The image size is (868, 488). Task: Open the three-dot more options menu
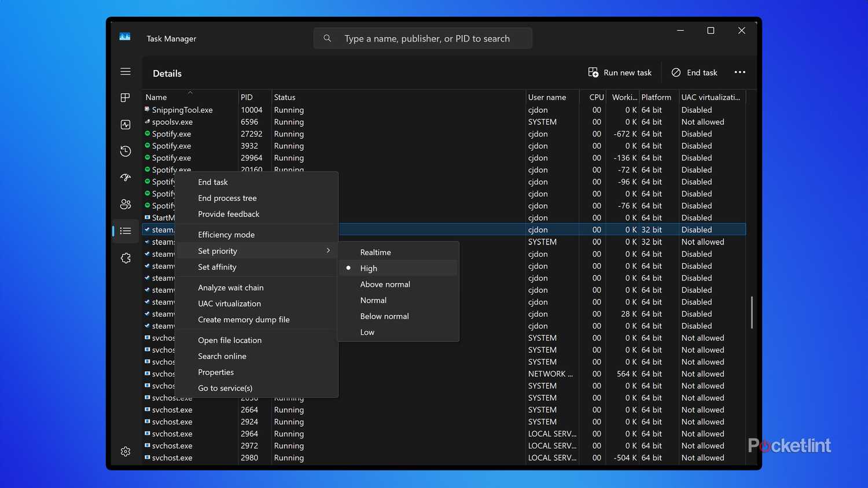pyautogui.click(x=740, y=72)
